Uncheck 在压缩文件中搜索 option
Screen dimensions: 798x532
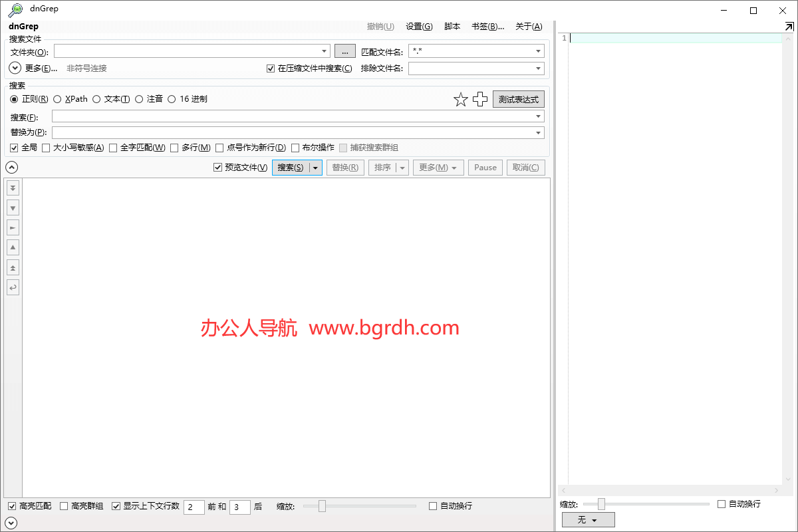click(x=271, y=68)
